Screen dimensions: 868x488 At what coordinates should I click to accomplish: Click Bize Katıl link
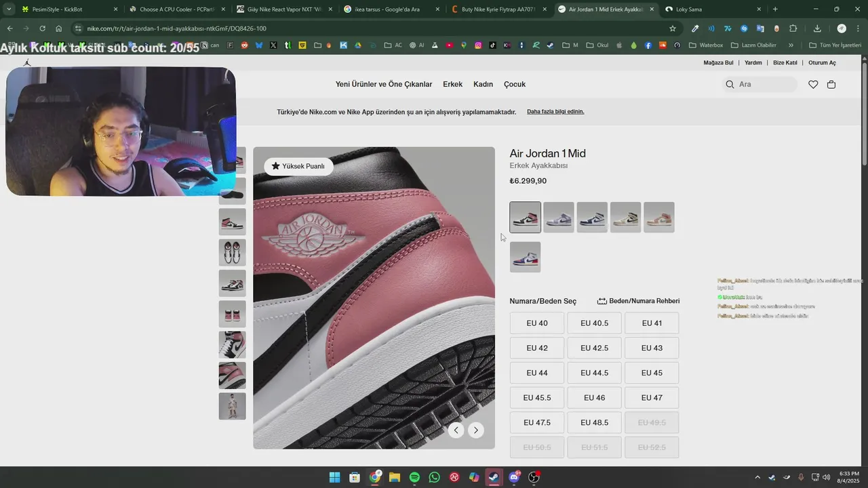785,62
